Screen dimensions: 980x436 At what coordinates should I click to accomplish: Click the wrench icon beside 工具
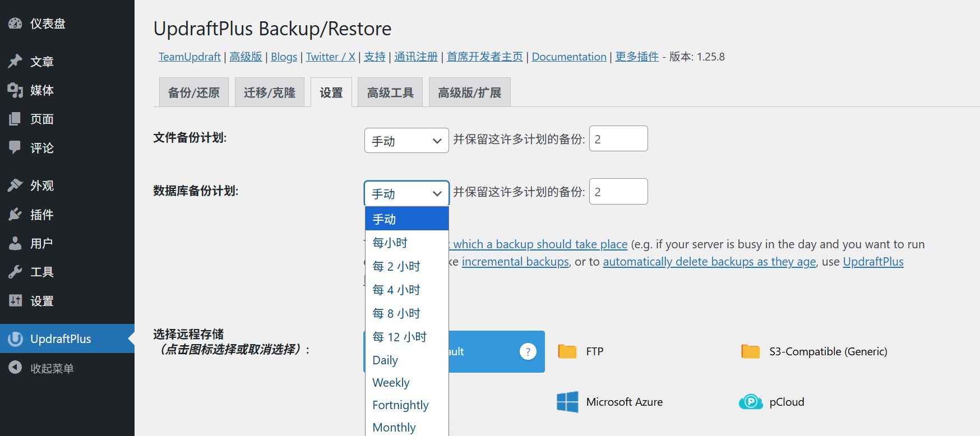click(15, 272)
